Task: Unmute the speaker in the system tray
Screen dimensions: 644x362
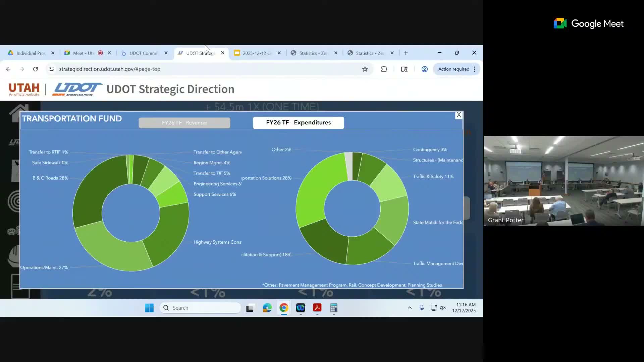Action: pyautogui.click(x=443, y=308)
